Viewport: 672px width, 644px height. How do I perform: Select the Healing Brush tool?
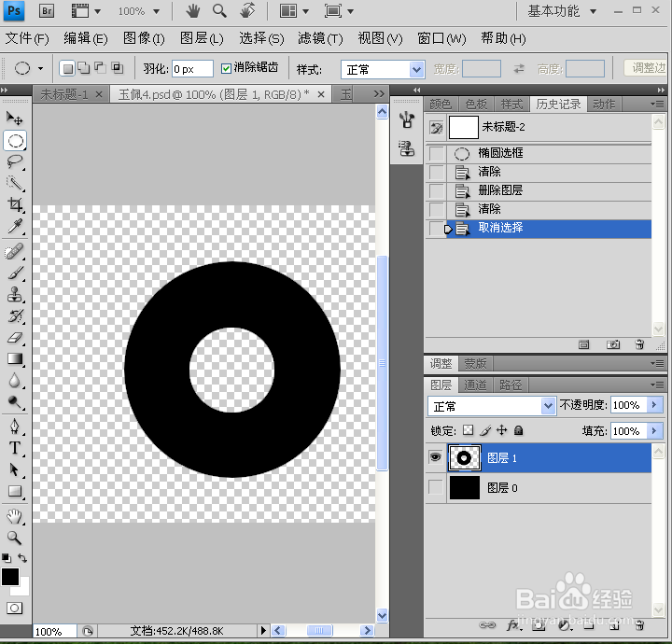(x=15, y=251)
